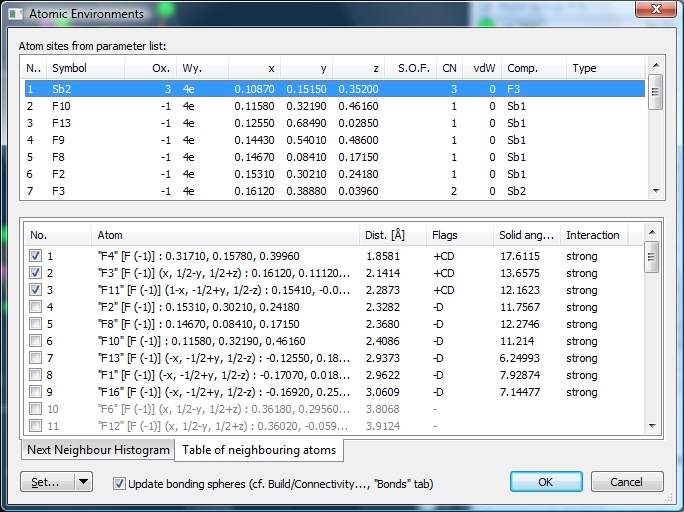Click the Set... button
The image size is (684, 512).
(x=47, y=482)
